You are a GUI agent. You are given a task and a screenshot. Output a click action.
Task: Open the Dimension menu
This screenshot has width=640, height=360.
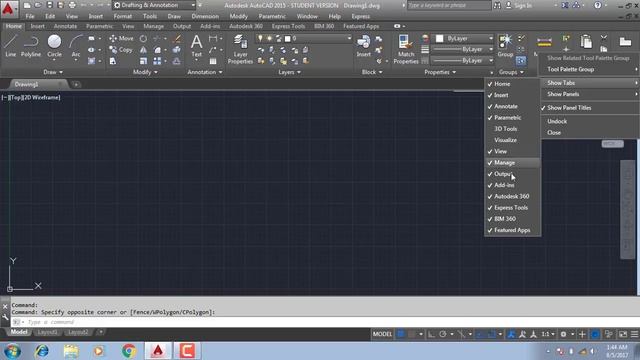(x=205, y=16)
